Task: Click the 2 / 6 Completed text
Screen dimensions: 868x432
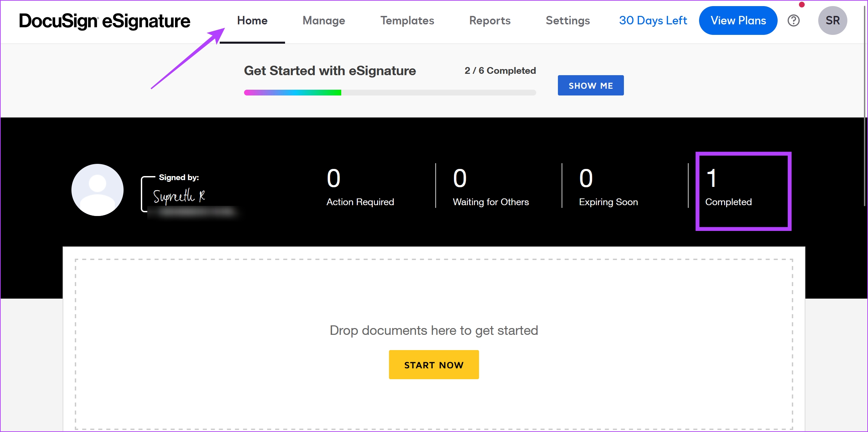Action: 500,70
